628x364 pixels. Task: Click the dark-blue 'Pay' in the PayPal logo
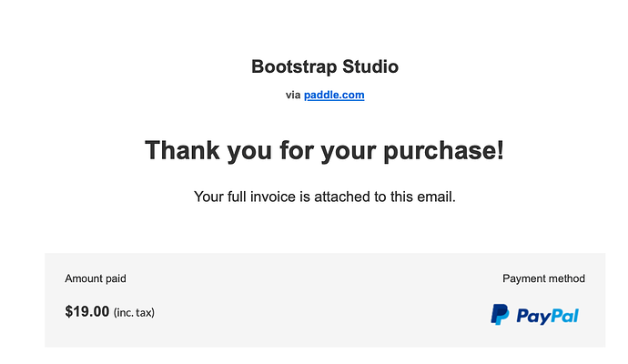pyautogui.click(x=532, y=316)
